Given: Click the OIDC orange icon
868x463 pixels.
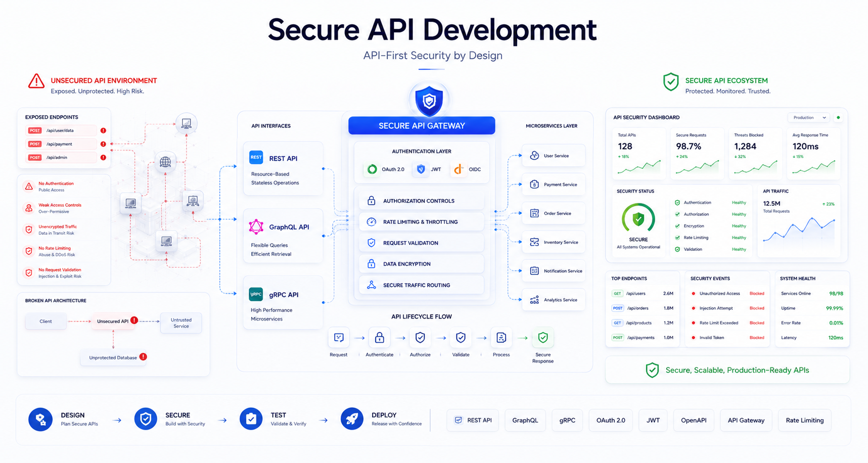Looking at the screenshot, I should [458, 169].
